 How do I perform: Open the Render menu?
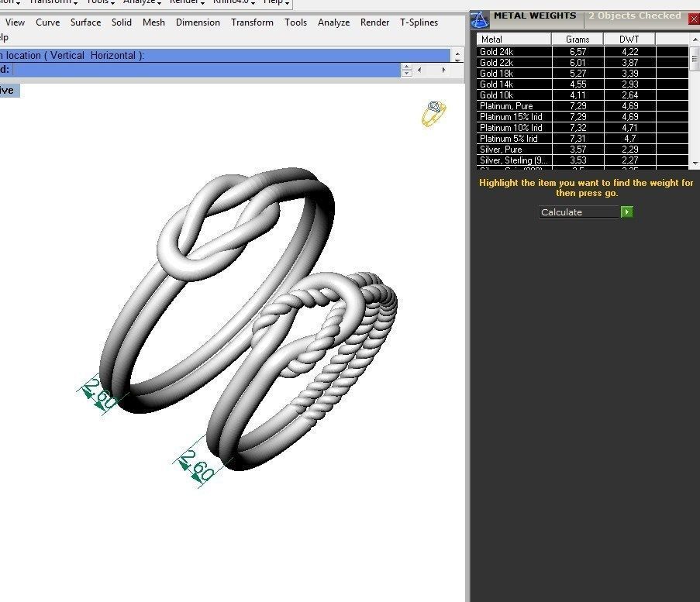click(374, 22)
